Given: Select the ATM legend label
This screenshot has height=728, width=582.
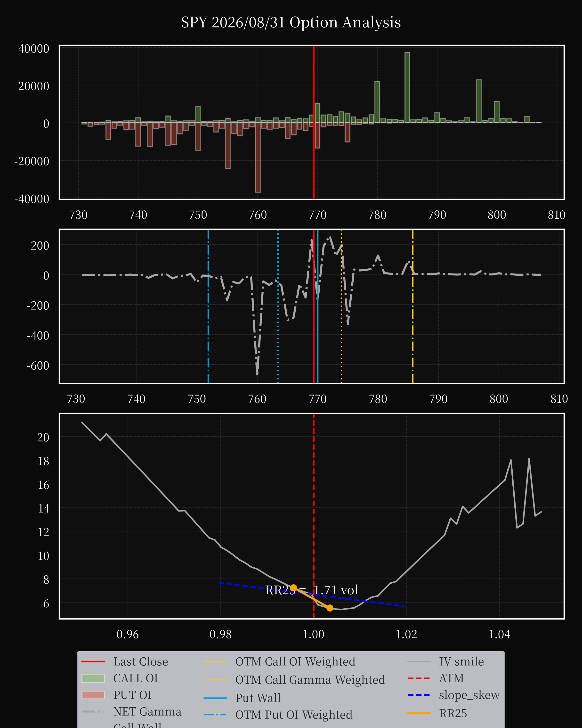Looking at the screenshot, I should click(452, 678).
